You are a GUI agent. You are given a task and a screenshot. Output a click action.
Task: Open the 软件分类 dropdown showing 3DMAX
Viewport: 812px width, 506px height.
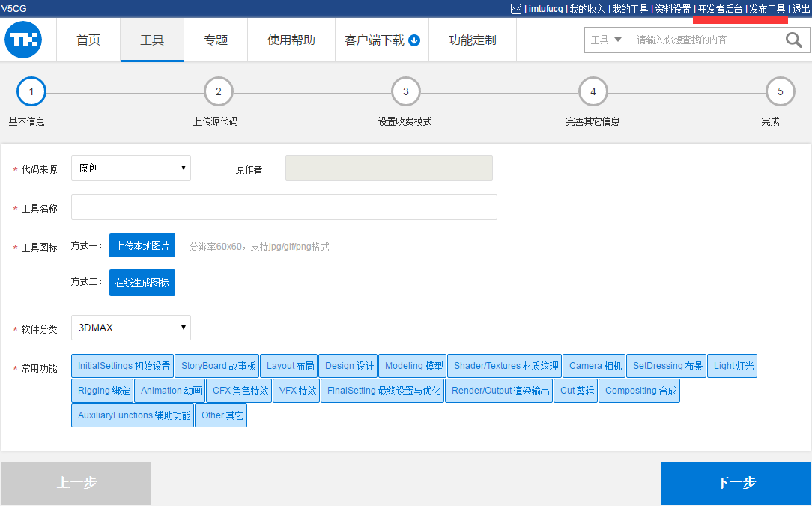pos(131,328)
